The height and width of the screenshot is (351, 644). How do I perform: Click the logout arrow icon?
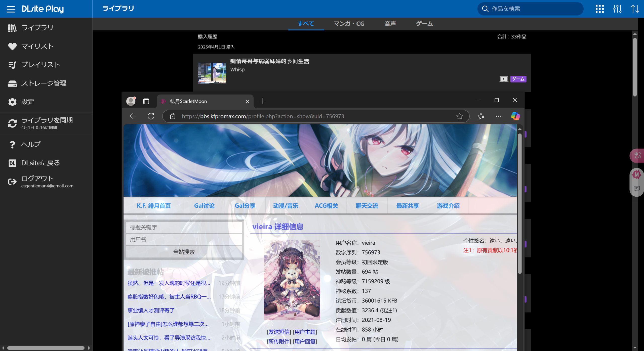12,182
